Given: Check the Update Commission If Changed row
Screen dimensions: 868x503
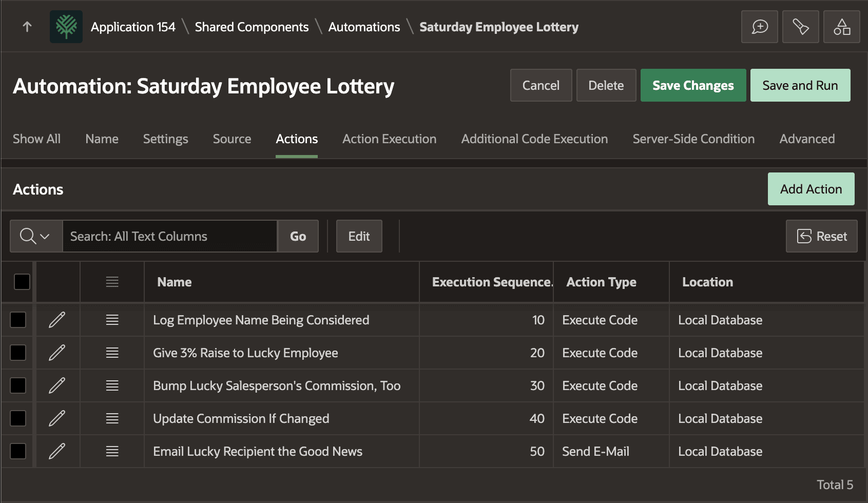Looking at the screenshot, I should click(18, 418).
